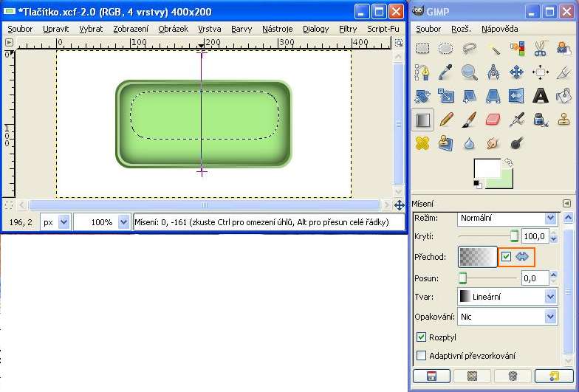This screenshot has width=579, height=392.
Task: Select the Perspective tool
Action: click(x=493, y=96)
